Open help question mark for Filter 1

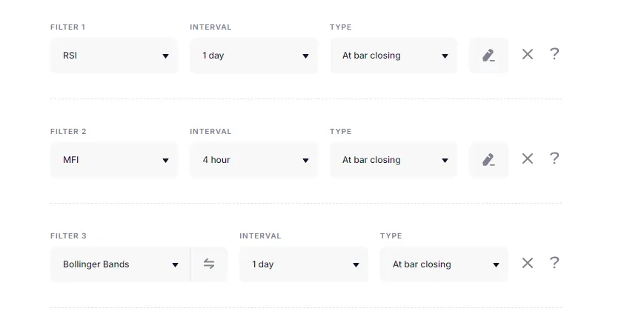(554, 54)
